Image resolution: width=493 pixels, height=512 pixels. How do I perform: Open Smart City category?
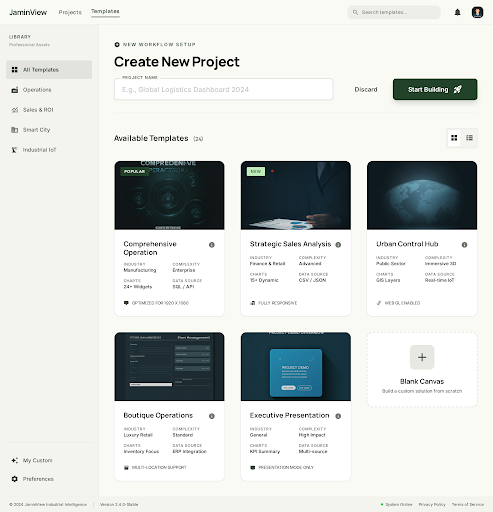(x=49, y=130)
